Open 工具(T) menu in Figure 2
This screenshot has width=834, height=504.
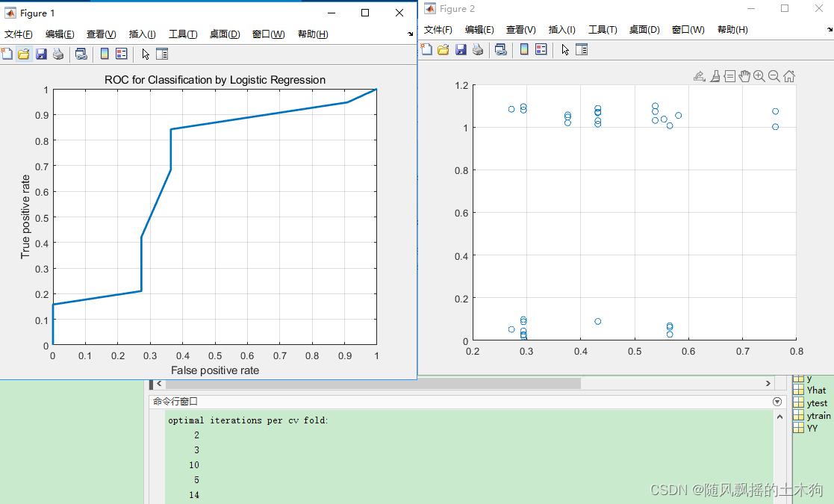click(x=603, y=30)
